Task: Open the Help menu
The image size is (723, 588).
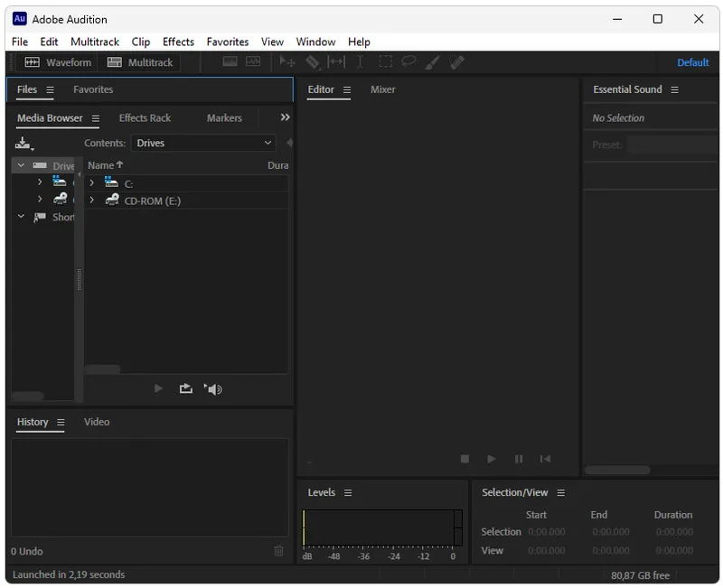Action: [359, 42]
